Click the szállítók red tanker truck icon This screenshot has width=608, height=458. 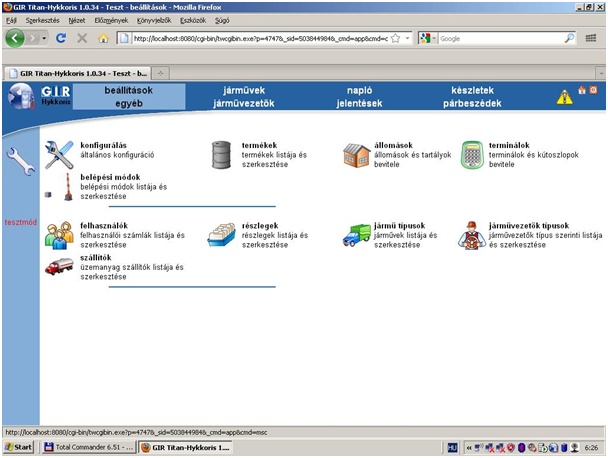click(59, 266)
